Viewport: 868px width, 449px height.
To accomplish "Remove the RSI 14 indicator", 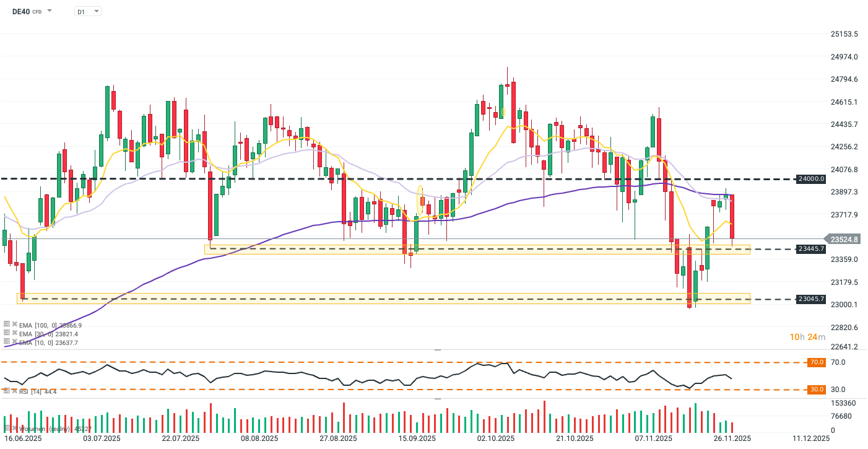I will [x=14, y=391].
